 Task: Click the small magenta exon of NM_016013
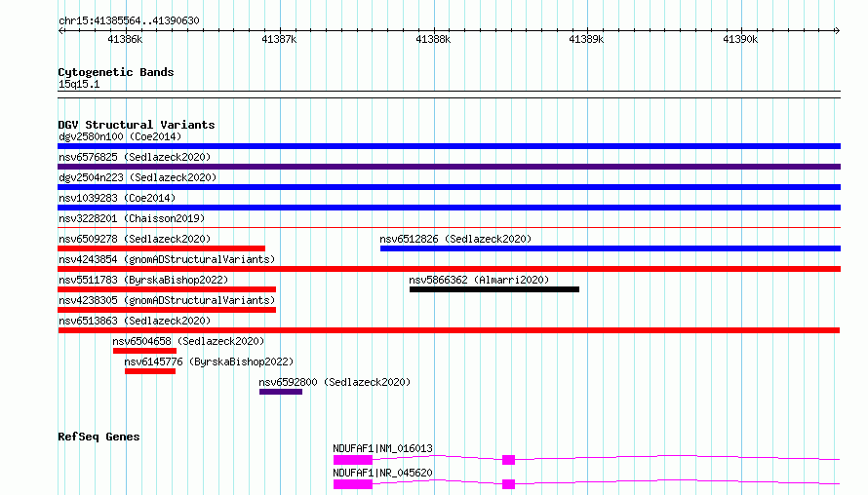tap(509, 460)
